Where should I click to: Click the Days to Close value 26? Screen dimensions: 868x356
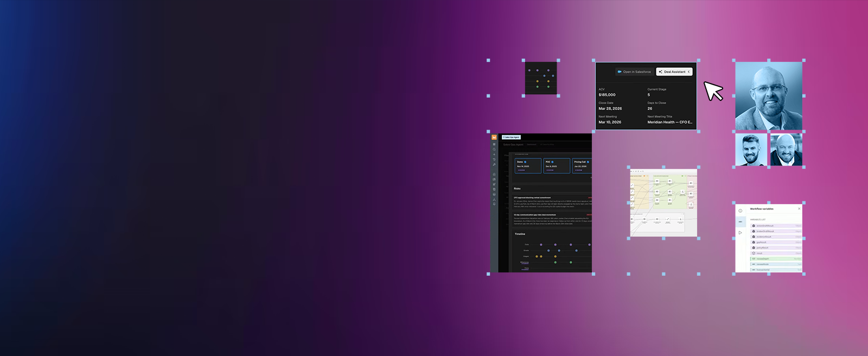coord(650,109)
